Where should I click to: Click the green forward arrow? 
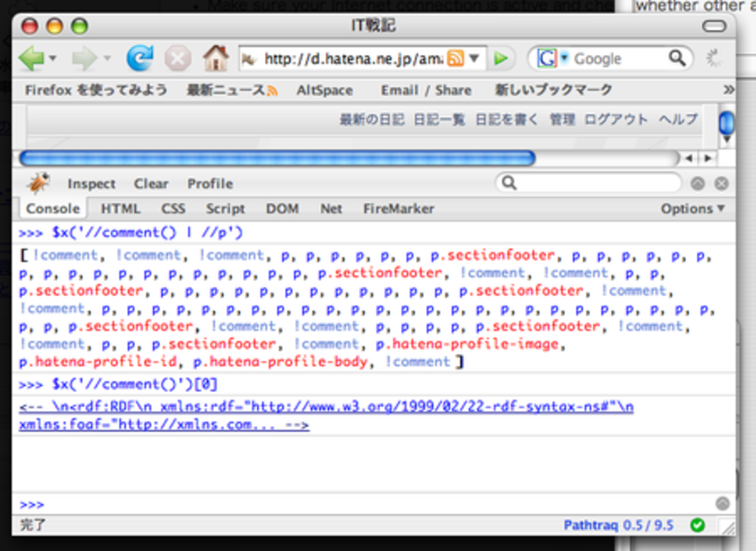(x=84, y=58)
